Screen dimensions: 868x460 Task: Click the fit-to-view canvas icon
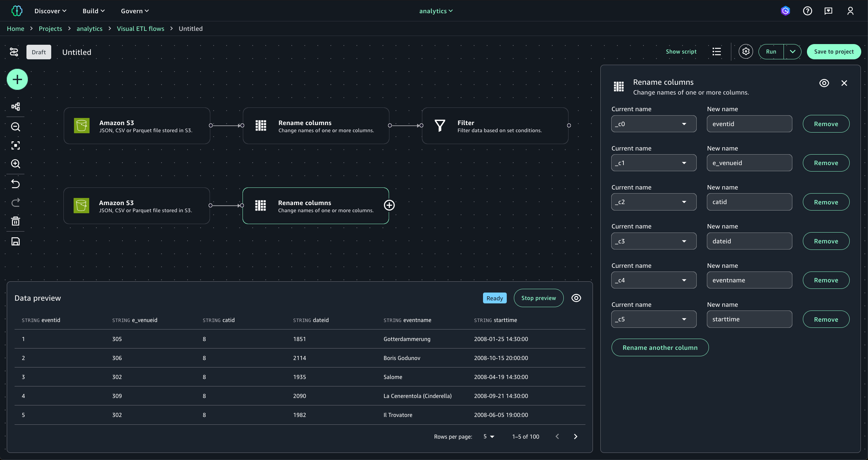click(16, 145)
